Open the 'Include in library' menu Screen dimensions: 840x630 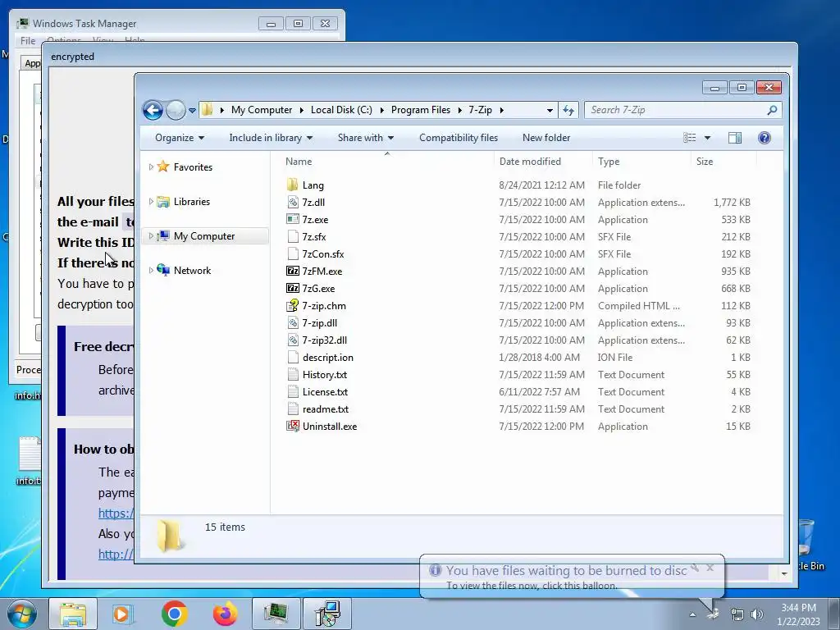click(x=271, y=138)
